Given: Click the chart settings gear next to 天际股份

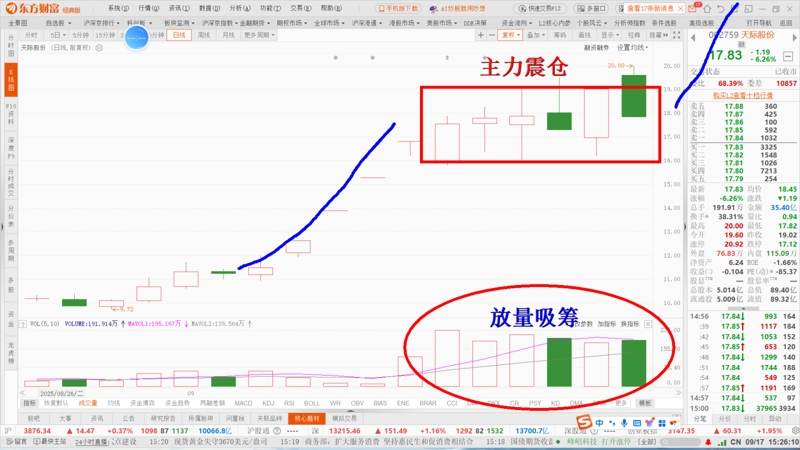Looking at the screenshot, I should [x=99, y=47].
